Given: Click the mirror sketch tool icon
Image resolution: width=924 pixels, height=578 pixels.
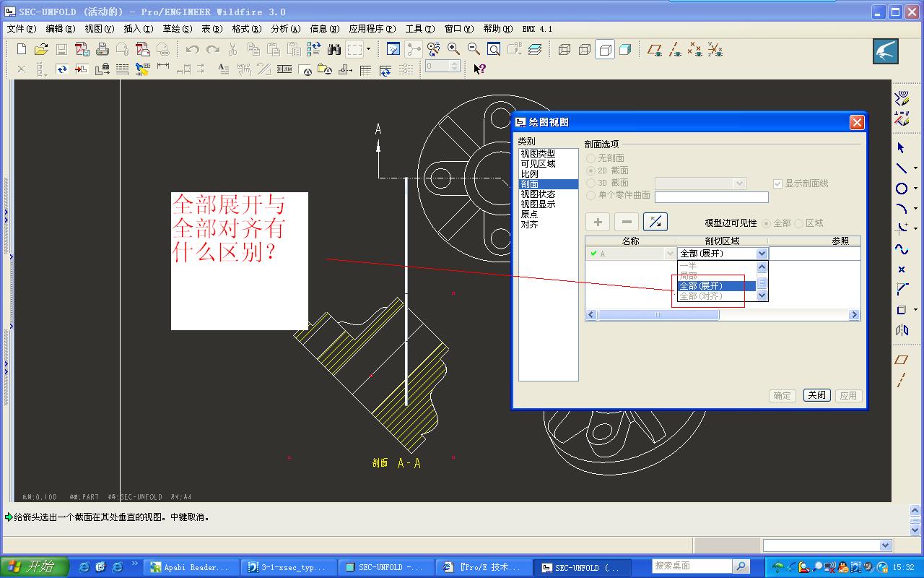Looking at the screenshot, I should pyautogui.click(x=901, y=330).
